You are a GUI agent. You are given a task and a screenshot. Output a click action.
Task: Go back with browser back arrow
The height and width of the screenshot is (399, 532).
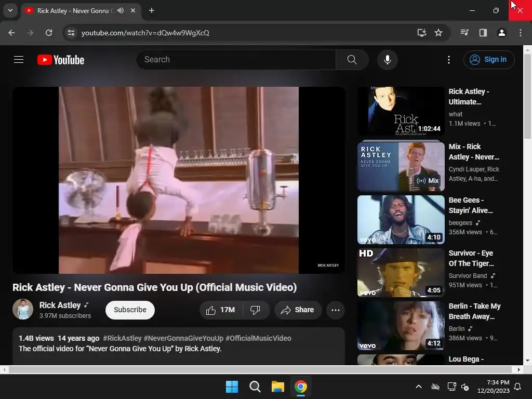click(x=11, y=33)
